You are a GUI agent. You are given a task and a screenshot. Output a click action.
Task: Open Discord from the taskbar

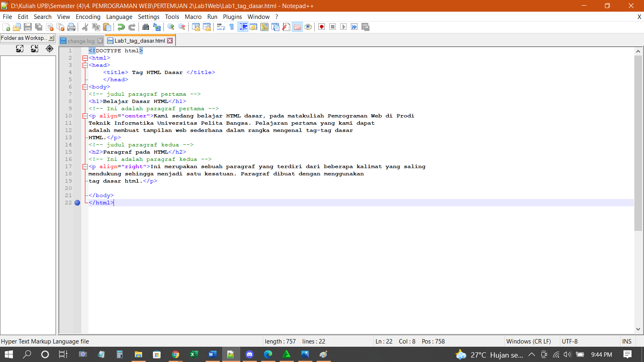[250, 354]
